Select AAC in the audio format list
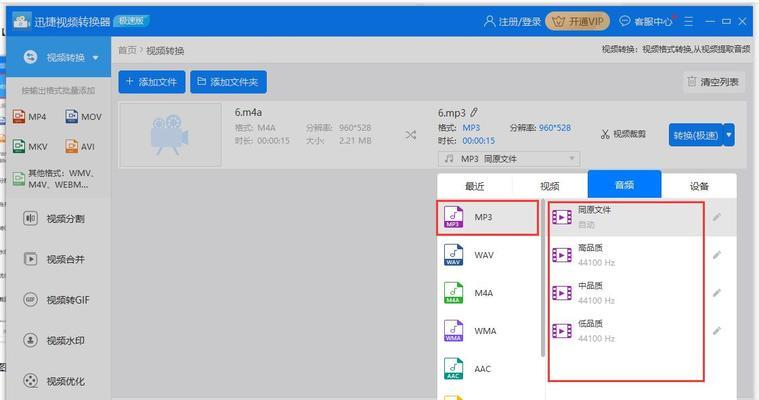This screenshot has width=759, height=400. click(x=489, y=369)
